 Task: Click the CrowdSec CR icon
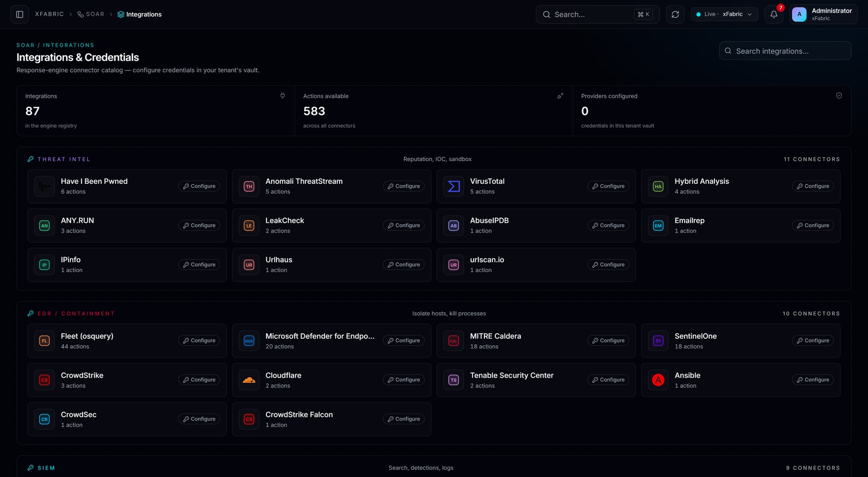click(x=44, y=419)
